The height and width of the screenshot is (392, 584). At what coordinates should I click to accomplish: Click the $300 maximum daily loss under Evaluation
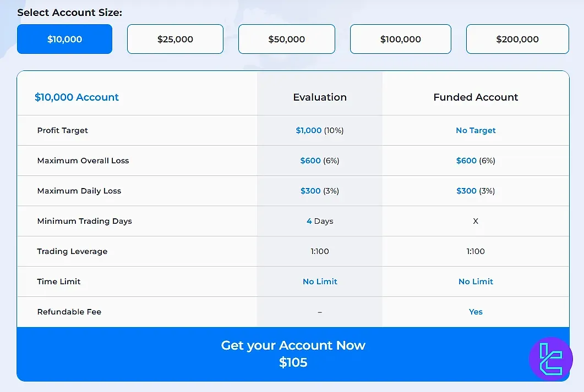click(x=311, y=191)
